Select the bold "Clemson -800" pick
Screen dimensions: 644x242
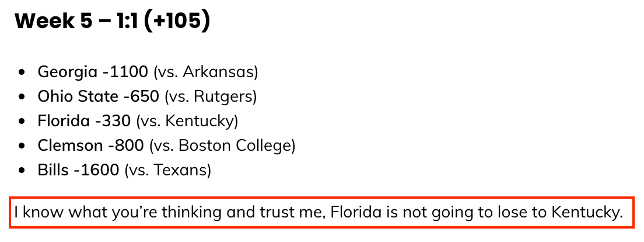click(91, 146)
